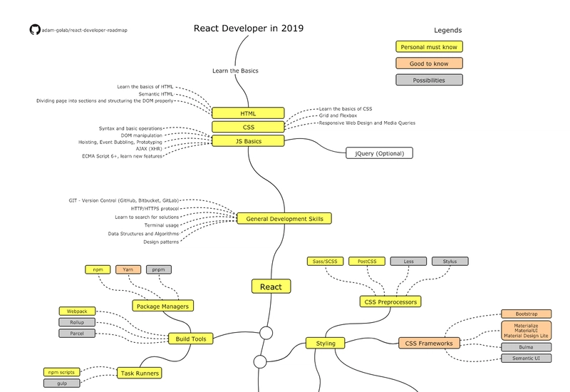Select the Sass/SCSS node
This screenshot has width=570, height=392.
(325, 261)
